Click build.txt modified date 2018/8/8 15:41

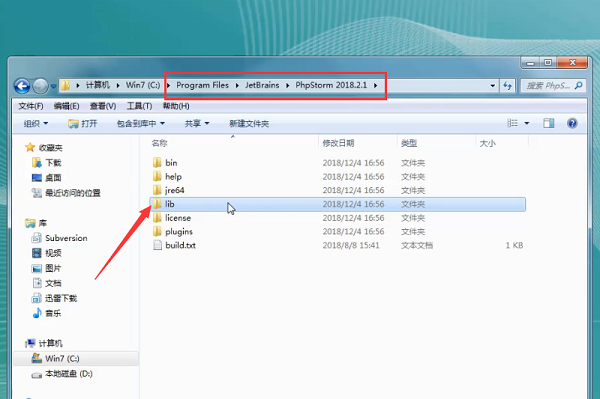pos(351,246)
